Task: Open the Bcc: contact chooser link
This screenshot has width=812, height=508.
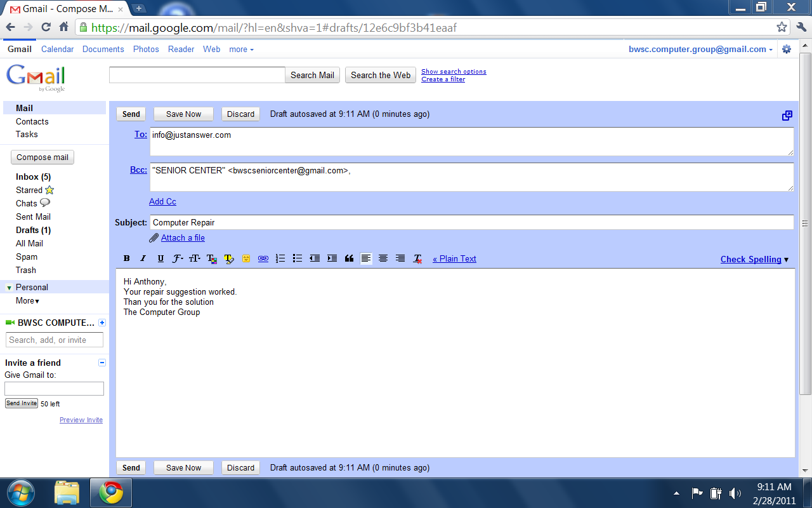Action: (138, 170)
